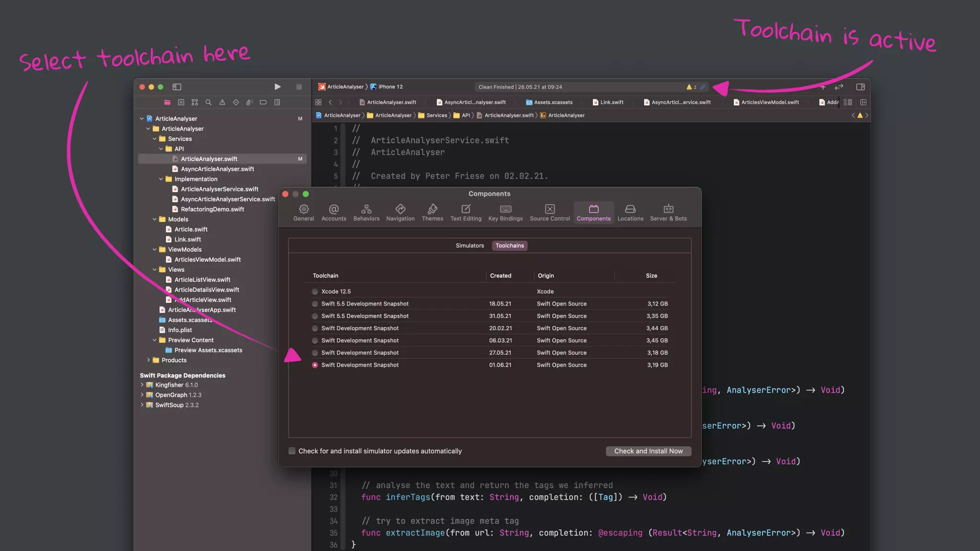Viewport: 980px width, 551px height.
Task: Toggle the inspector panel on right
Action: (860, 87)
